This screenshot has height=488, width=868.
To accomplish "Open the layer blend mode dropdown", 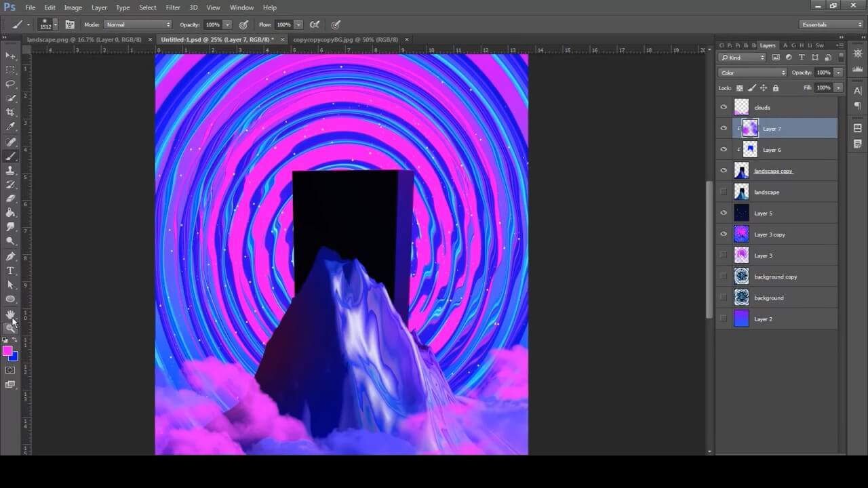I will (752, 73).
